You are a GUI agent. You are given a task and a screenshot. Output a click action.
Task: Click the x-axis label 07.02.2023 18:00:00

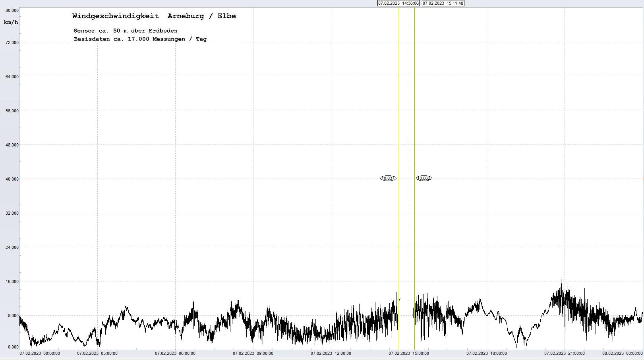point(487,353)
